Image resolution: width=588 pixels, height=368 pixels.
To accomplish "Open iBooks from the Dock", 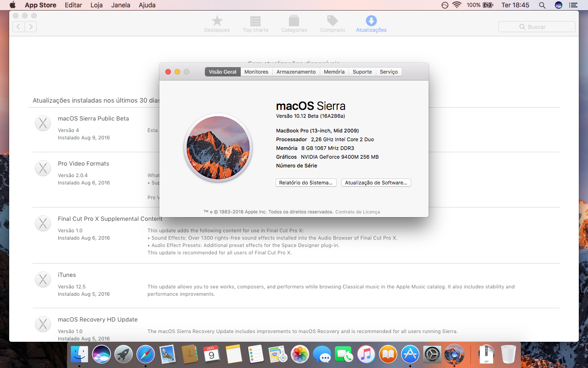I will point(388,354).
